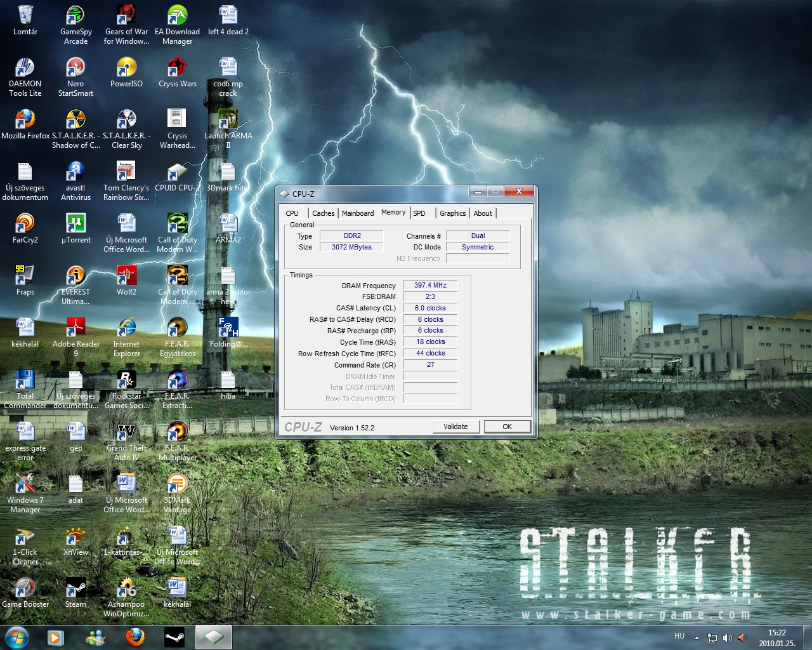Click the memory Size 3072 MBytes field
The width and height of the screenshot is (812, 650).
click(352, 247)
